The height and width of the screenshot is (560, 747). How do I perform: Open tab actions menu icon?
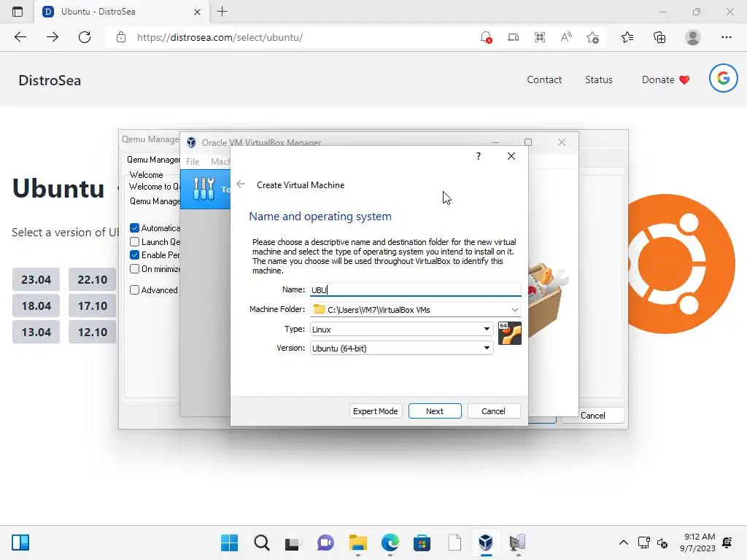pos(18,12)
